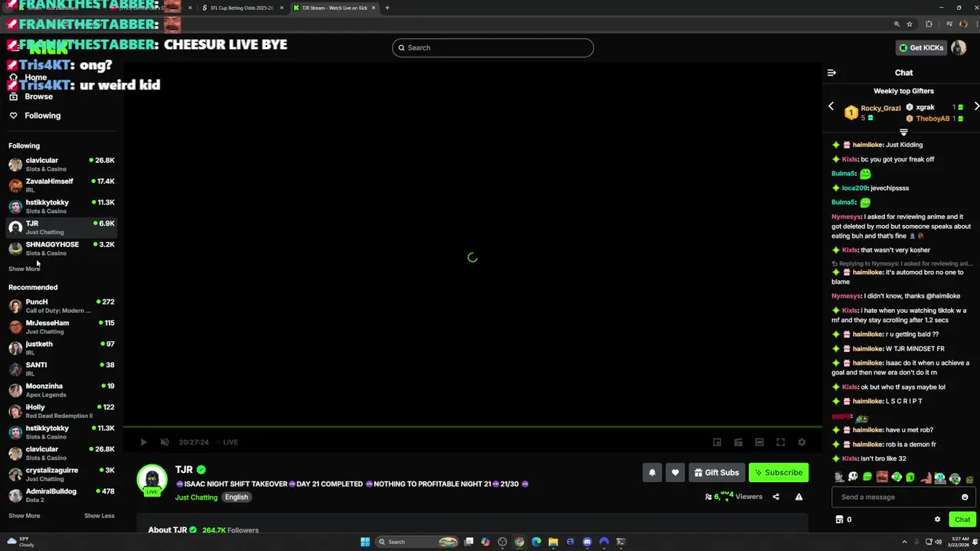Show hidden system tray icons
Image resolution: width=980 pixels, height=551 pixels.
pos(904,542)
